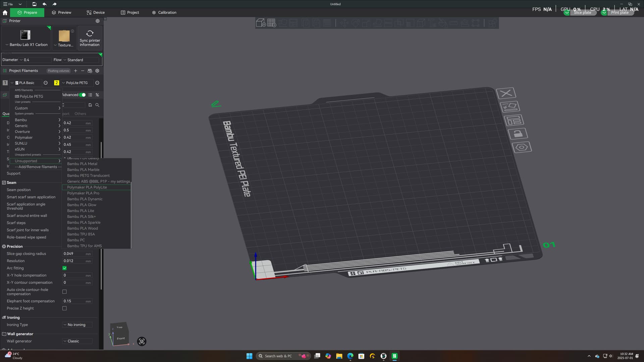The height and width of the screenshot is (362, 644).
Task: Edit filament 1 PLA Basic preset
Action: click(46, 83)
